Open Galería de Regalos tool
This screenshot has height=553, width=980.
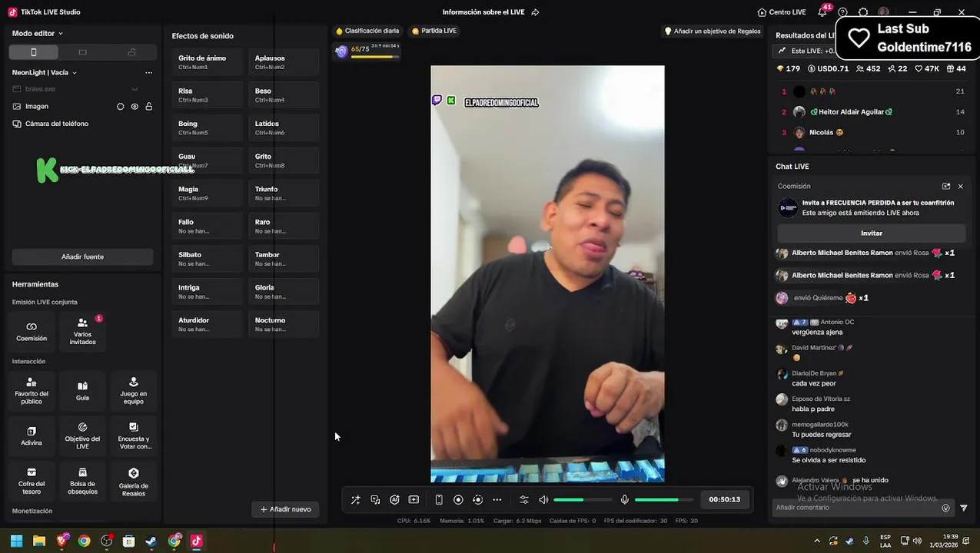(133, 481)
